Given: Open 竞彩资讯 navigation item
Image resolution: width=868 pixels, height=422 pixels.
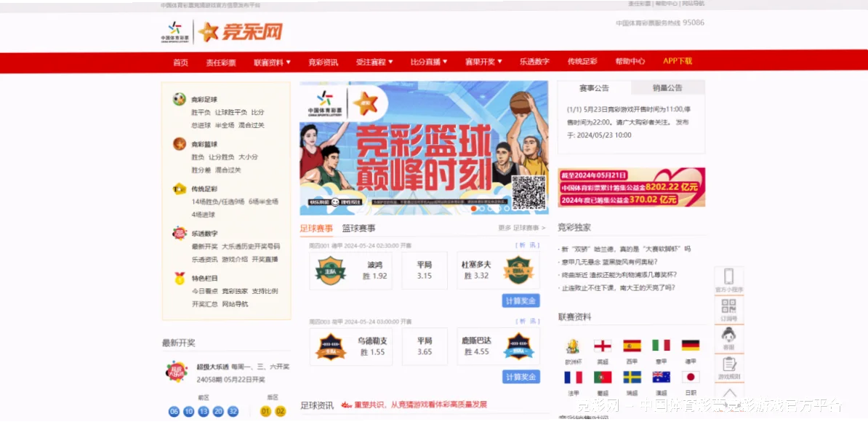Looking at the screenshot, I should (324, 62).
